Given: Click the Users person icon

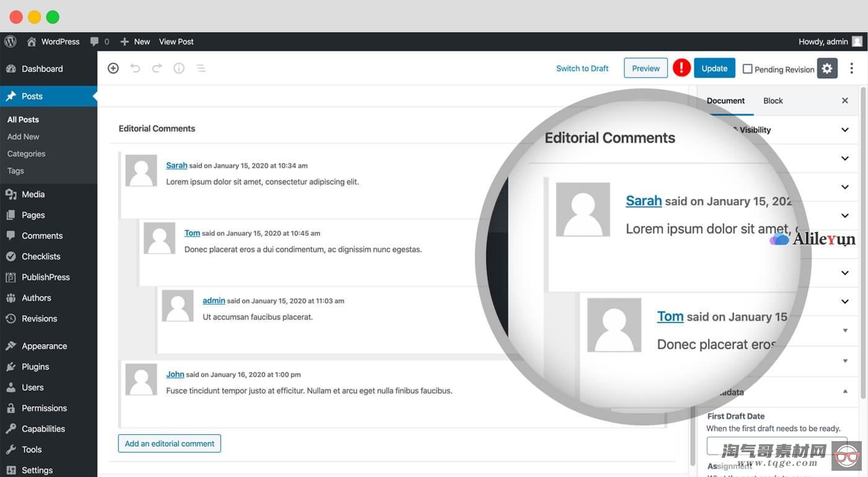Looking at the screenshot, I should [x=11, y=388].
